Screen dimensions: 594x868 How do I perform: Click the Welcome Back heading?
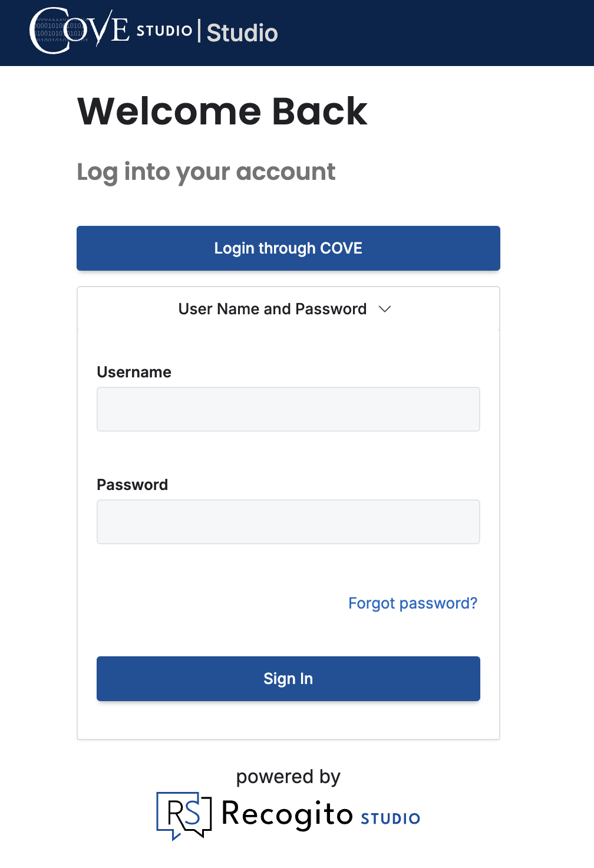(222, 111)
